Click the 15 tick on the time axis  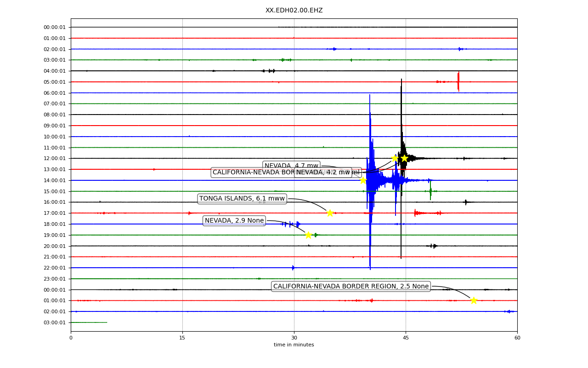[x=182, y=338]
